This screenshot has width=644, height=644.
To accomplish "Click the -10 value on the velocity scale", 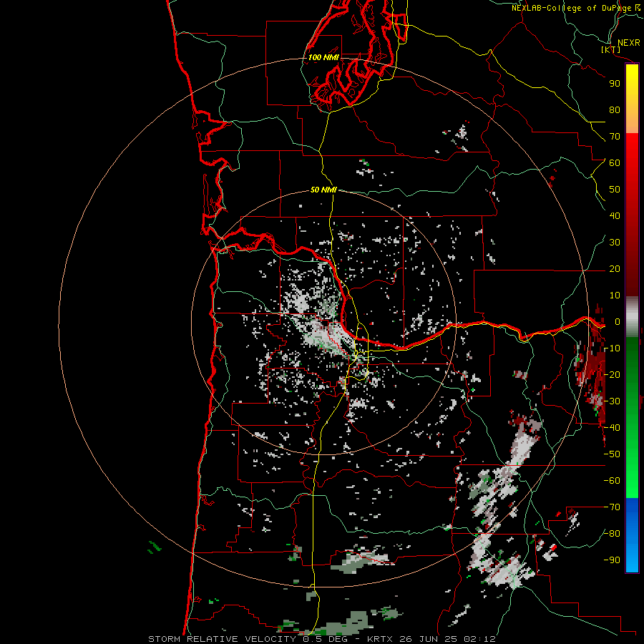I will pyautogui.click(x=612, y=348).
